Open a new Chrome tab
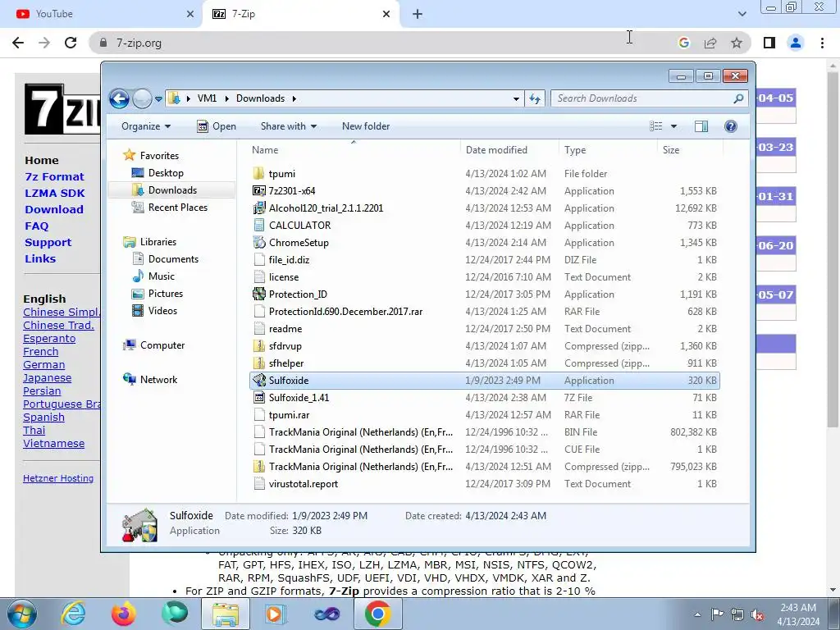Image resolution: width=840 pixels, height=630 pixels. tap(418, 15)
